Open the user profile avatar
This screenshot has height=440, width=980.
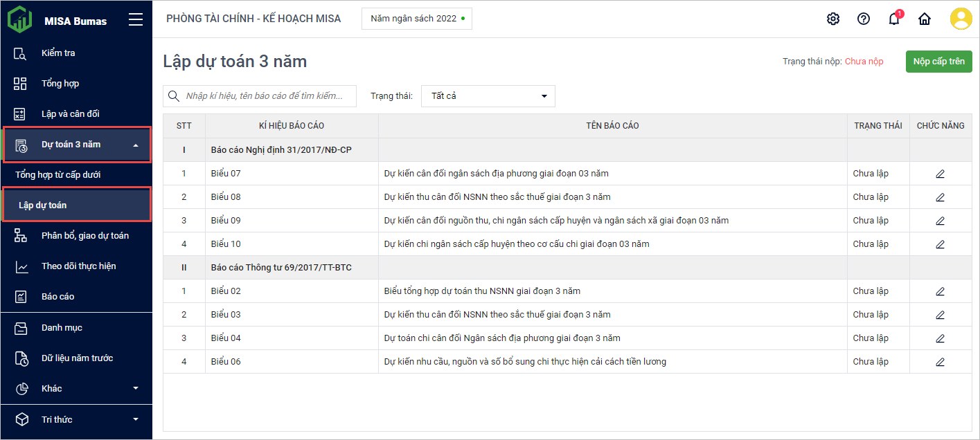click(961, 19)
